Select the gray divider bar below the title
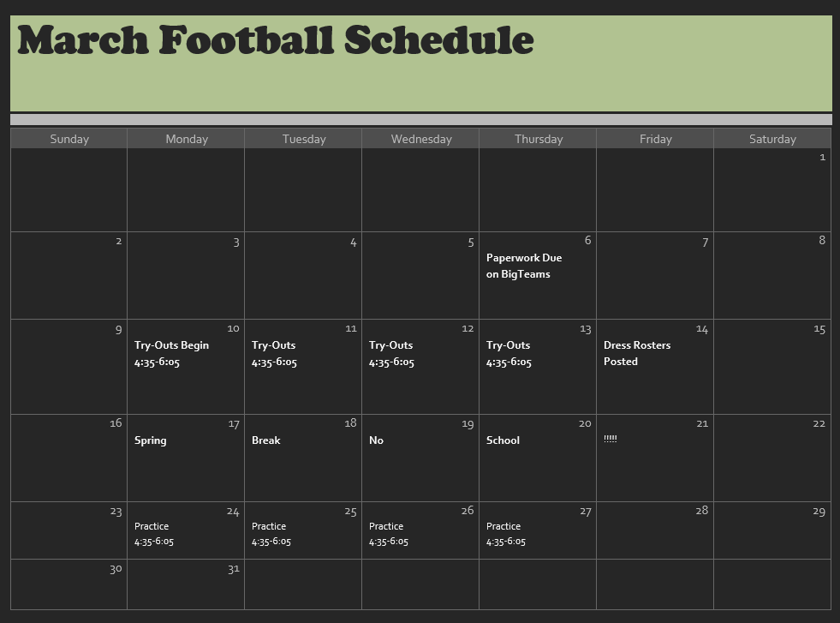This screenshot has width=840, height=623. 421,120
